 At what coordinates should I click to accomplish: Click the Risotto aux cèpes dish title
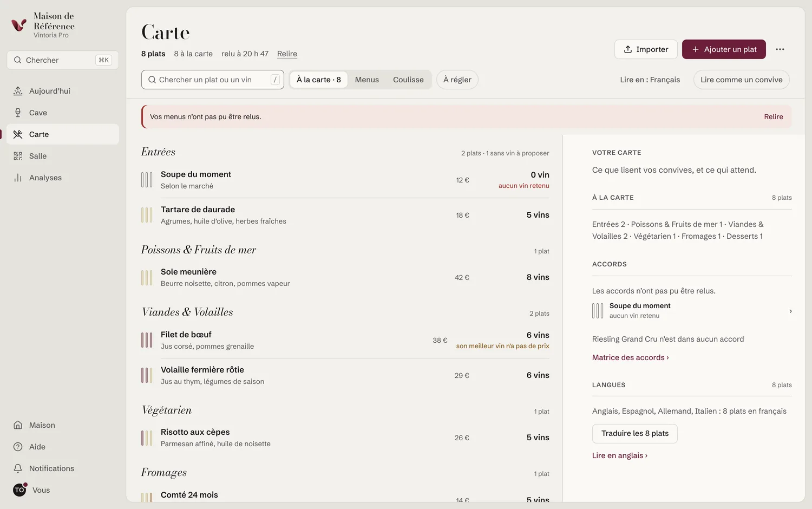pos(195,432)
